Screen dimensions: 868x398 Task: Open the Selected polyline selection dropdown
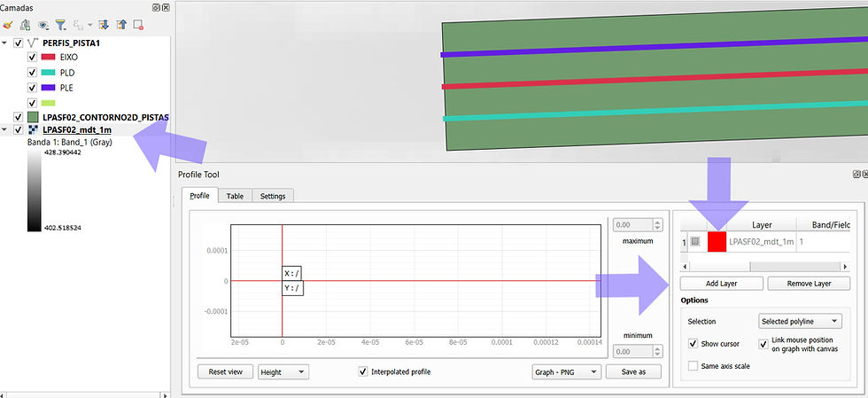pos(799,322)
